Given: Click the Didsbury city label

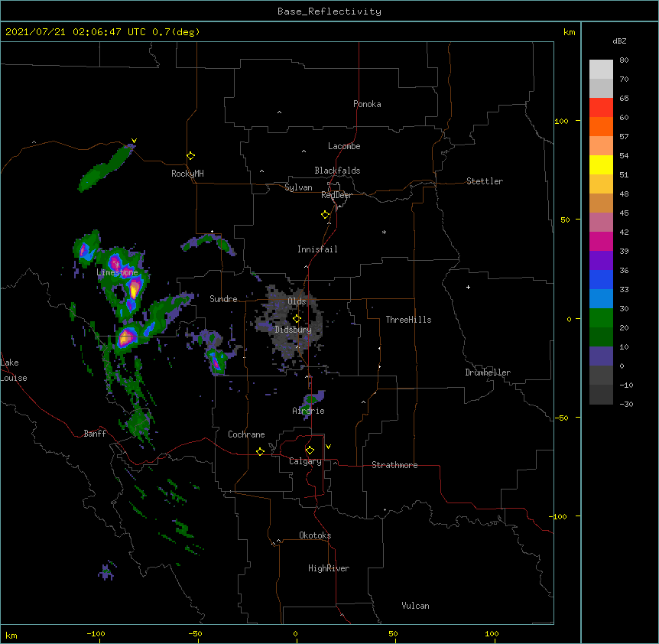Looking at the screenshot, I should [294, 330].
